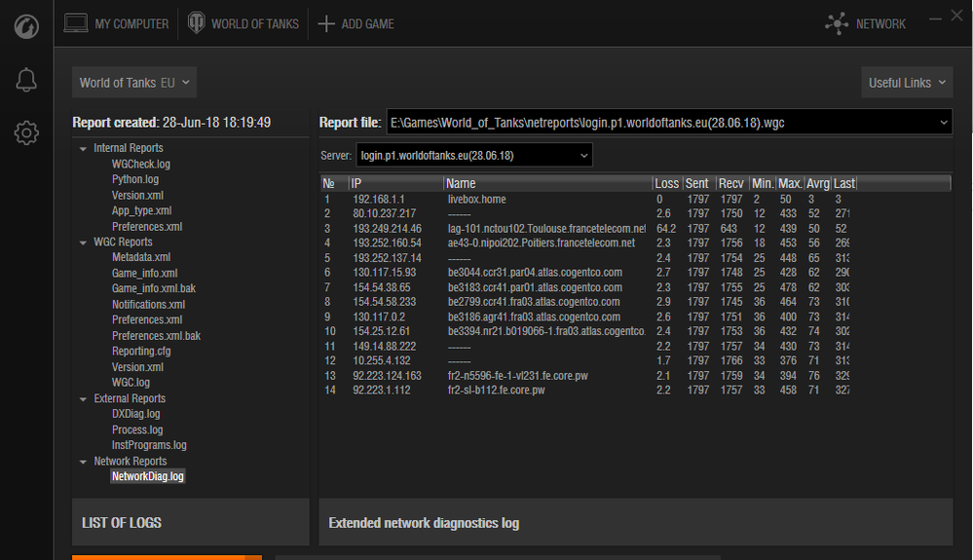The height and width of the screenshot is (560, 973).
Task: Minimize the window using the dash icon
Action: (935, 17)
